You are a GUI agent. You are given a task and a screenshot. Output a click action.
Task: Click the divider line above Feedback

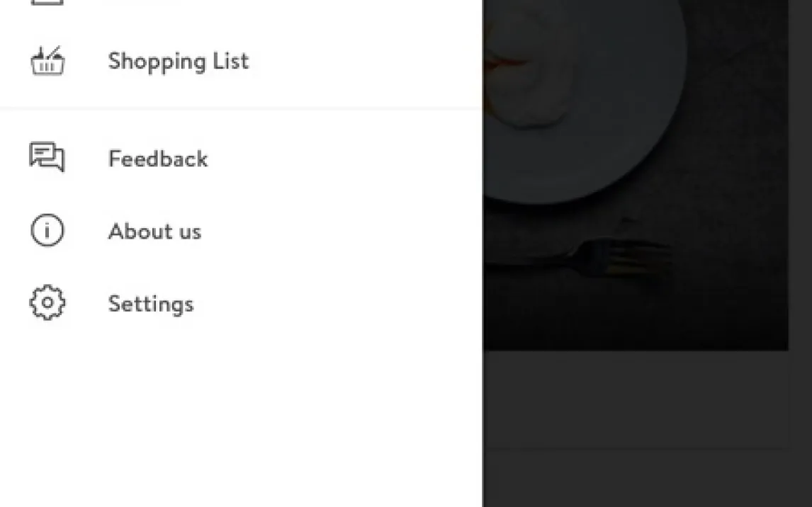(x=241, y=109)
